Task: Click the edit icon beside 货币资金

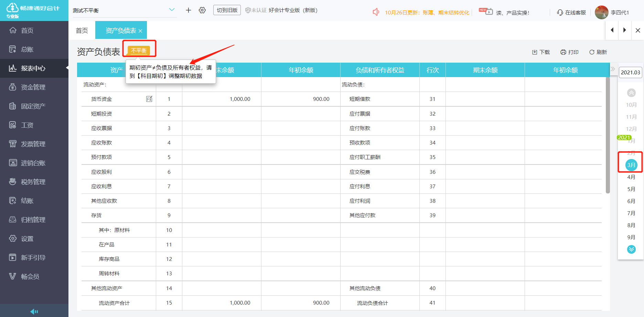Action: point(149,99)
